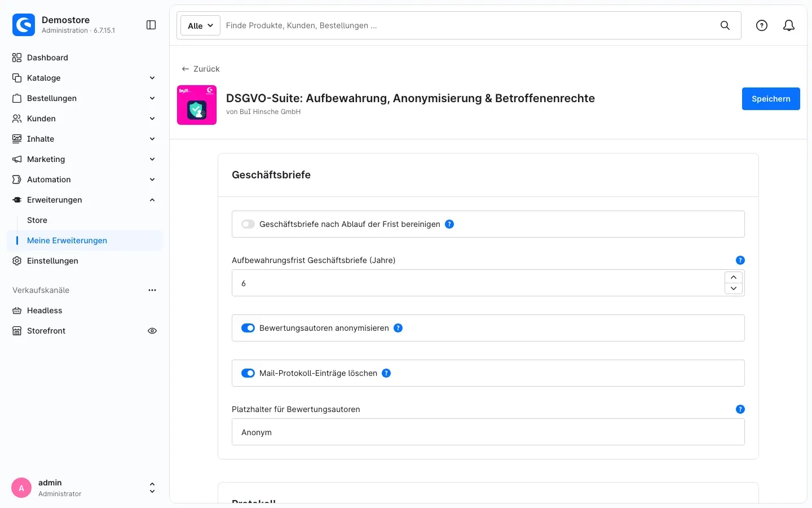Expand the Automation menu chevron

click(x=152, y=179)
